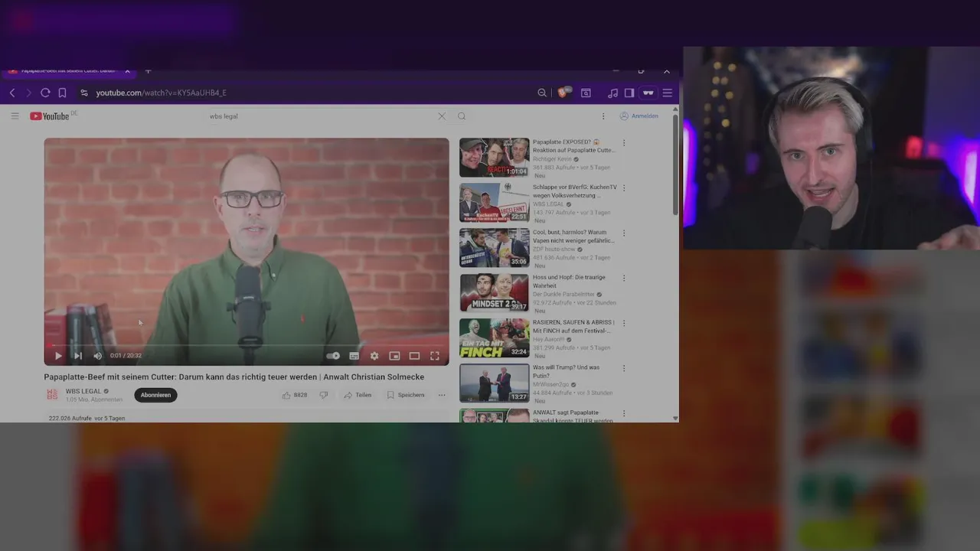
Task: Open more actions menu beside Speichern
Action: (x=442, y=395)
